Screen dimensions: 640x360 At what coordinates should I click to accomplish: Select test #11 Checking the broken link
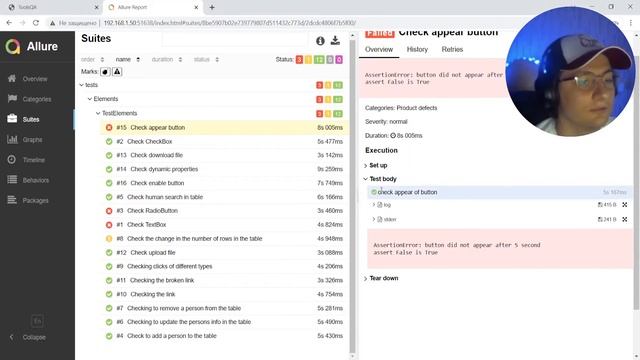pos(224,280)
